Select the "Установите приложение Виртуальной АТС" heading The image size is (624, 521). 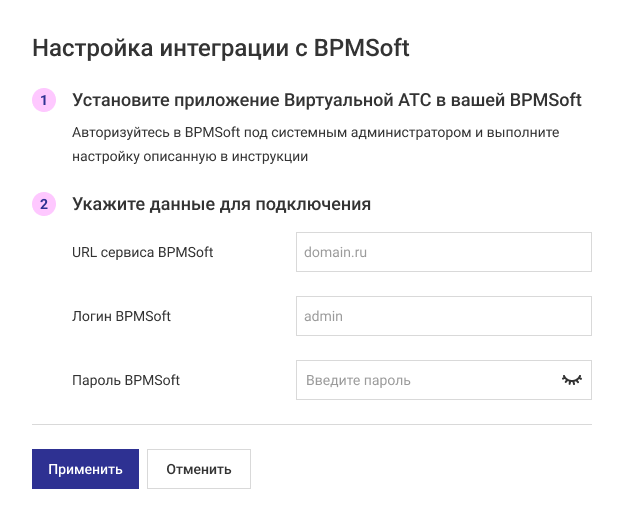[326, 101]
